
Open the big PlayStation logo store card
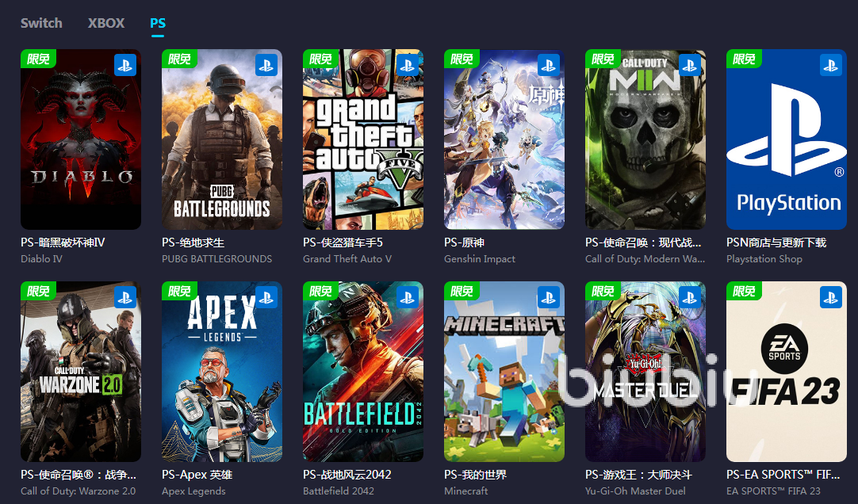coord(787,139)
